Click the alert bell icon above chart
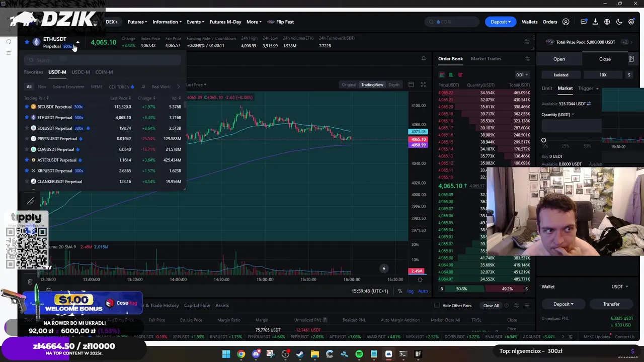The height and width of the screenshot is (362, 644). point(424,59)
